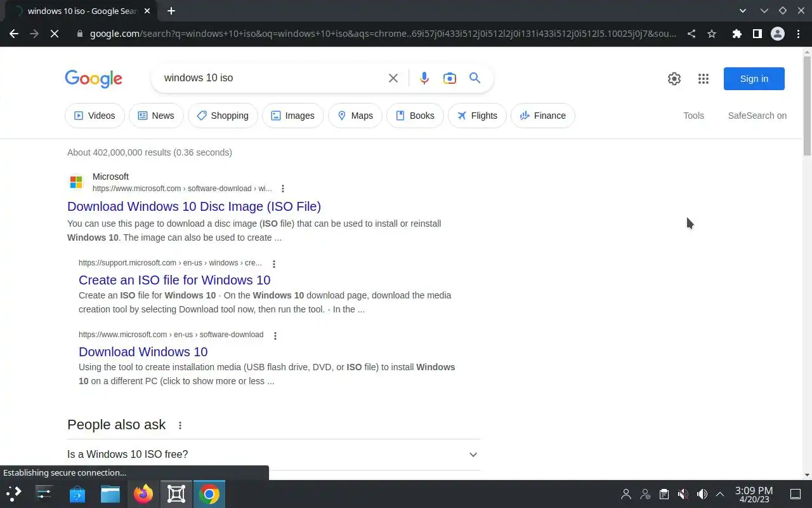The height and width of the screenshot is (508, 812).
Task: Open search Tools options
Action: (x=693, y=116)
